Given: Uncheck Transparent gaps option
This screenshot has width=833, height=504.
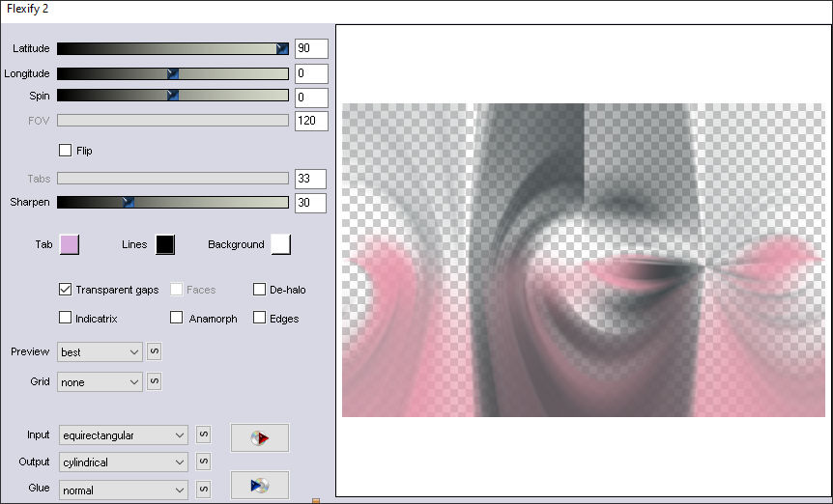Looking at the screenshot, I should tap(65, 289).
